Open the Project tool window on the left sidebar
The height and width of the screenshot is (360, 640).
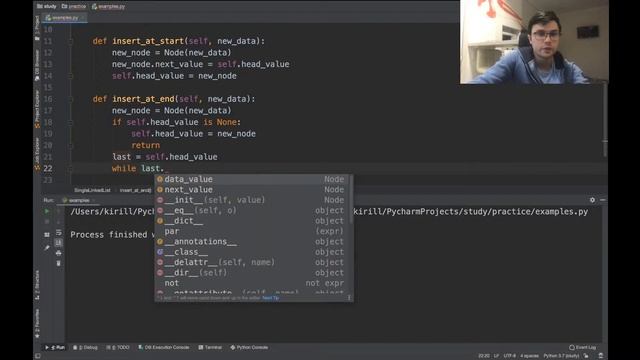click(x=37, y=28)
